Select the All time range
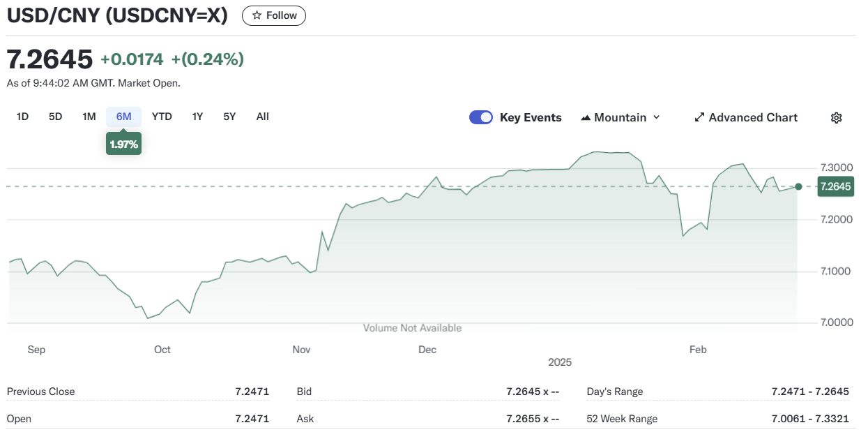 pyautogui.click(x=262, y=117)
